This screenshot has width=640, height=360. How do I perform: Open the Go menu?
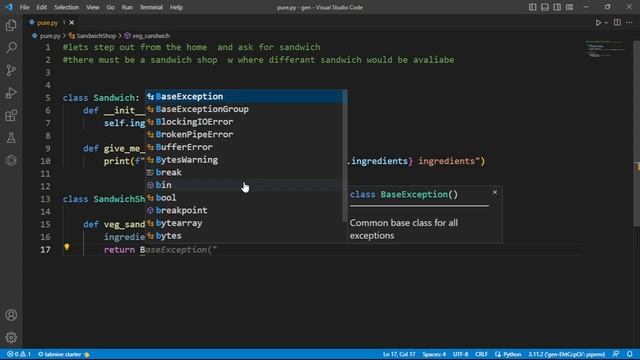[x=110, y=7]
